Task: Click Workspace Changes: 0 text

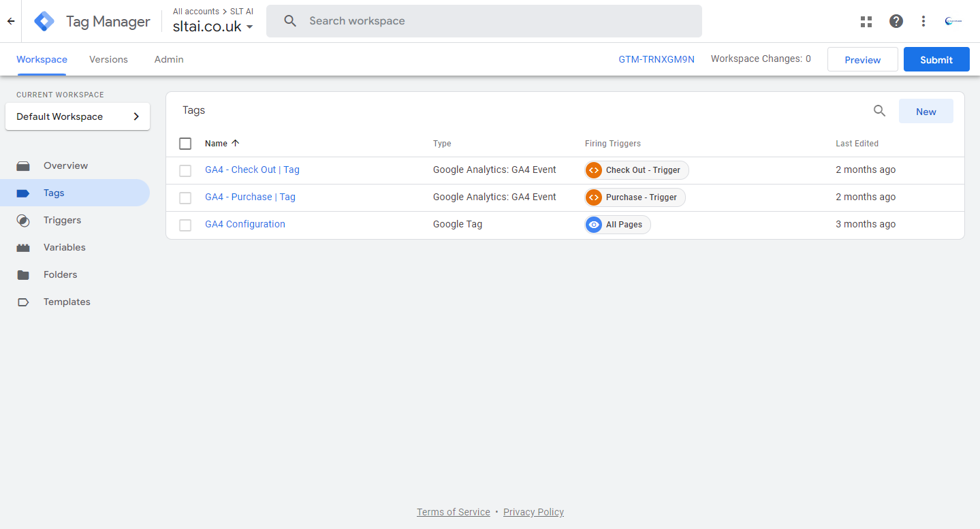Action: point(761,59)
